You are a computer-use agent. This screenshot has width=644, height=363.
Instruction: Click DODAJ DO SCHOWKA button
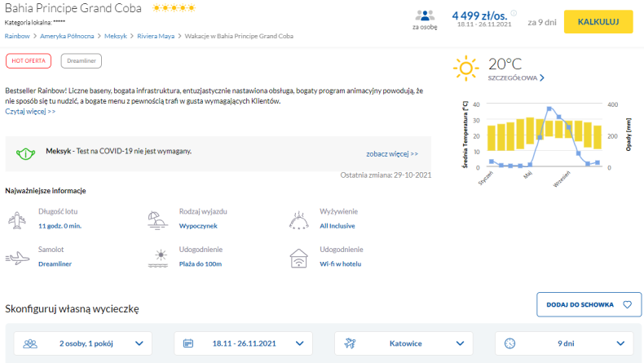(589, 304)
